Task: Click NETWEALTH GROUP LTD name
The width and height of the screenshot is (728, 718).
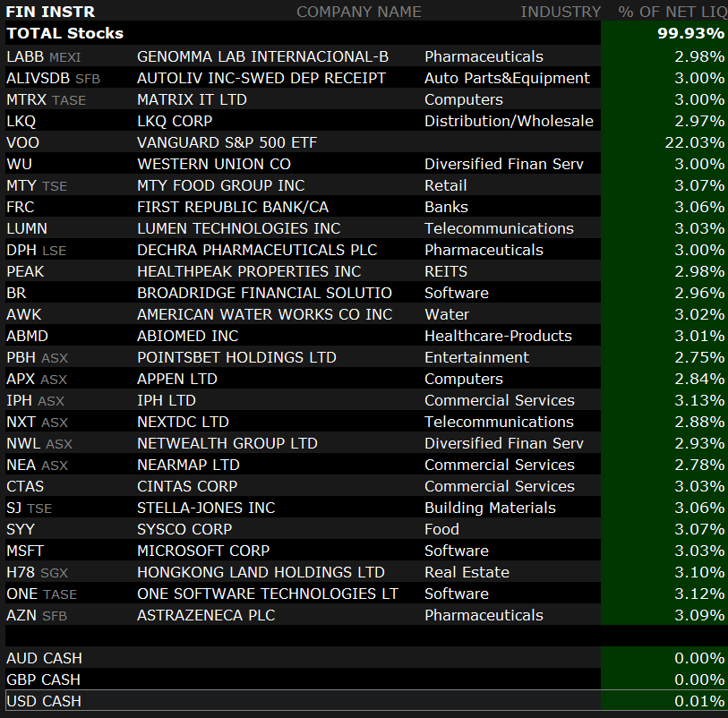Action: [227, 444]
